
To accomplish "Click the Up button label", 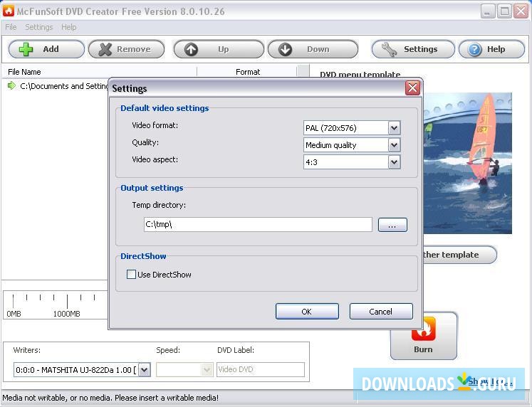I will tap(223, 50).
